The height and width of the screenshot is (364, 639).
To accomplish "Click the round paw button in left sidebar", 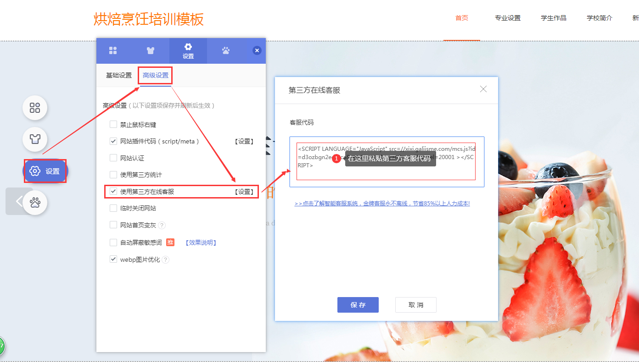I will tap(35, 202).
